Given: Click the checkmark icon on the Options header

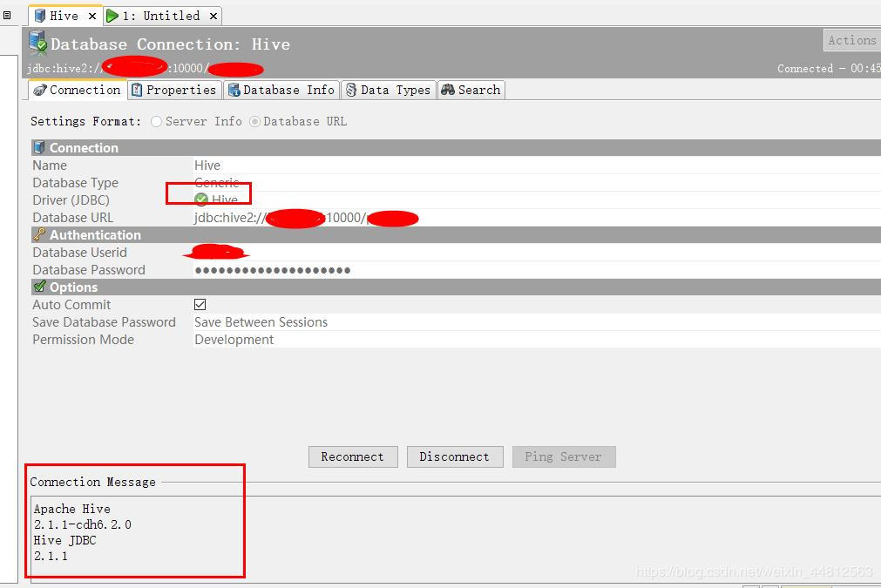Looking at the screenshot, I should point(37,287).
